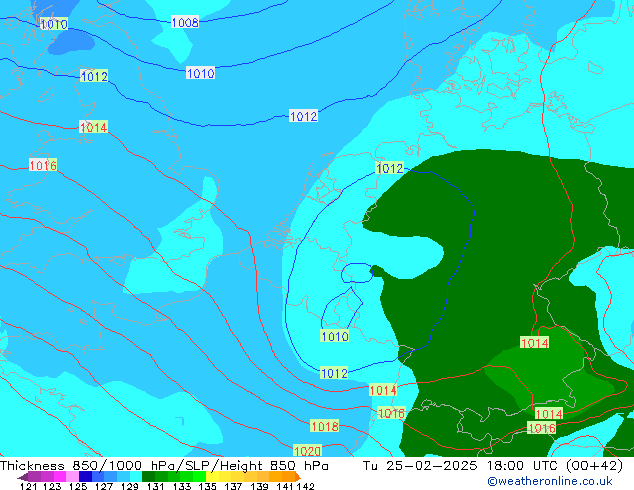Click the purple arrow tip at the legend's start
Screen dimensions: 634x490
22,477
